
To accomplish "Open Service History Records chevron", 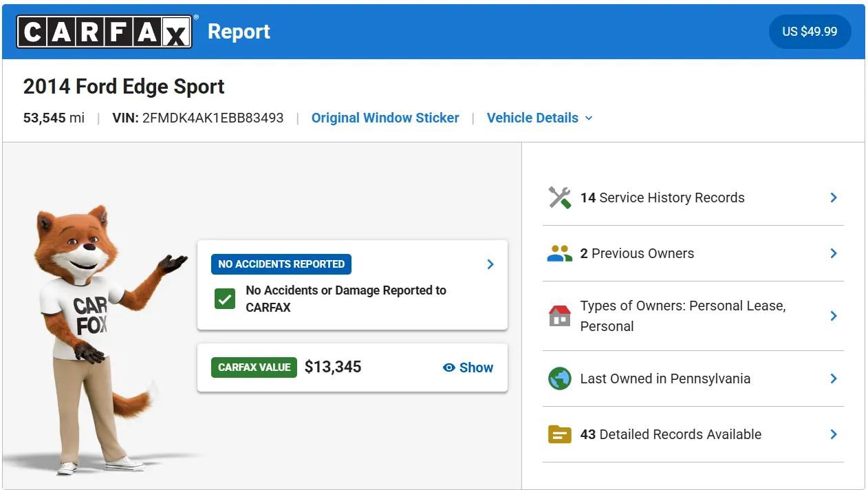I will click(834, 198).
